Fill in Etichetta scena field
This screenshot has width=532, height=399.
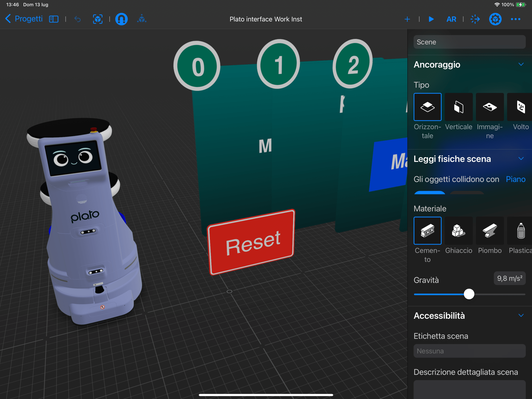click(469, 351)
